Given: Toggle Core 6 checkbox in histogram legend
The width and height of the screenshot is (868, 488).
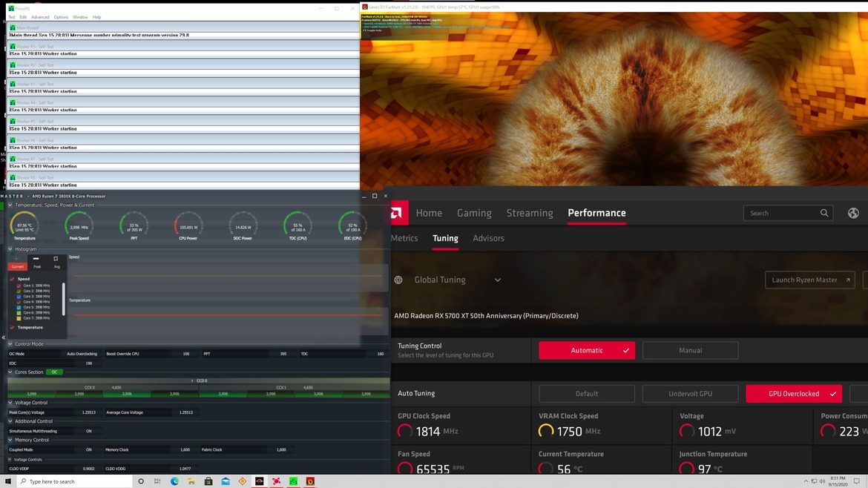Looking at the screenshot, I should tap(19, 313).
